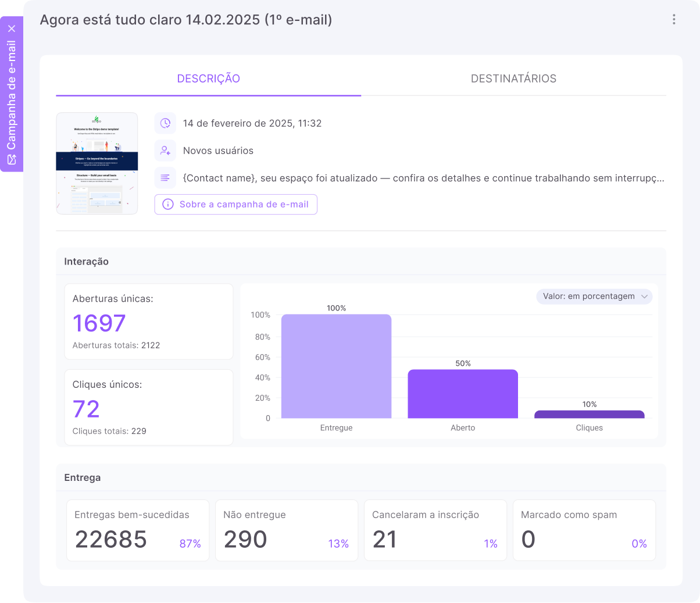Click info icon in Sobre a campanha button

pyautogui.click(x=168, y=204)
